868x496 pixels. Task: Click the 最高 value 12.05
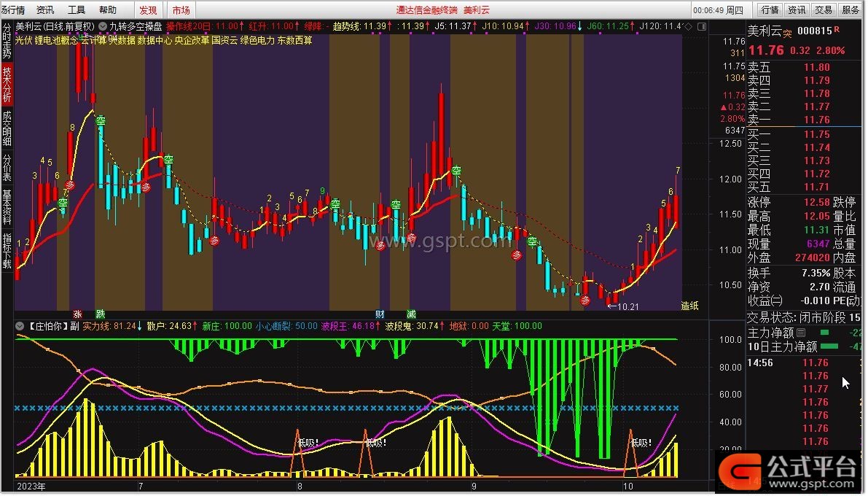(816, 216)
